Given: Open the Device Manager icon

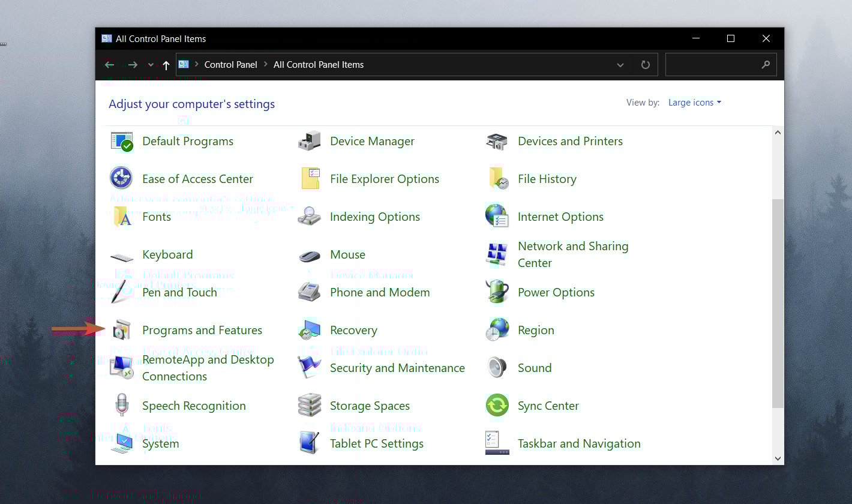Looking at the screenshot, I should [309, 142].
